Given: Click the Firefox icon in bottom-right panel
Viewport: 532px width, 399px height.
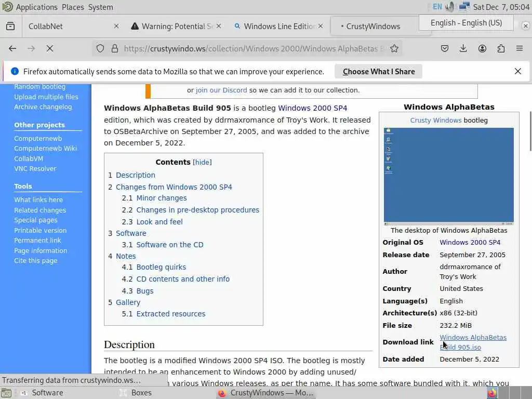Looking at the screenshot, I should point(492,393).
